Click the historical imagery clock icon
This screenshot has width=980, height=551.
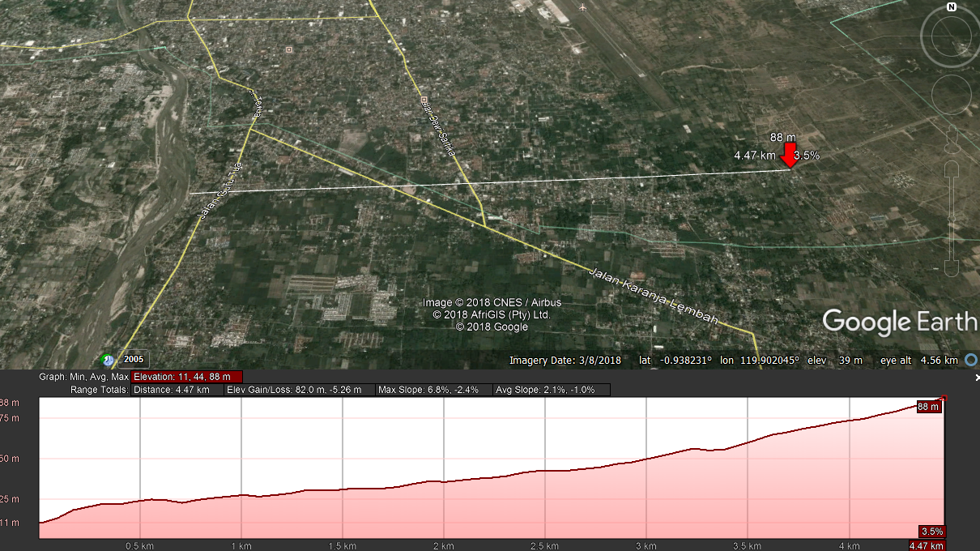coord(108,361)
